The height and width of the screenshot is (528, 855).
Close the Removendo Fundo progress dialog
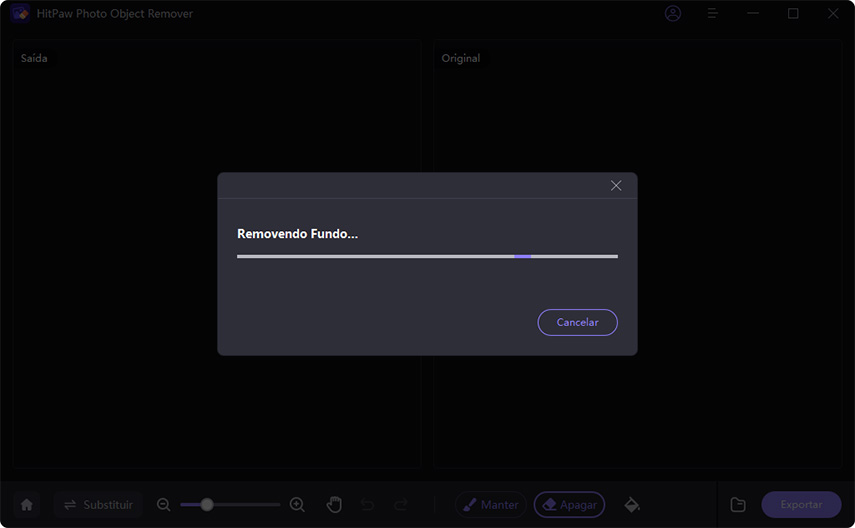(616, 185)
